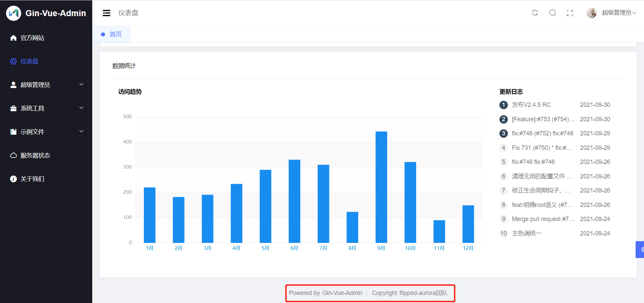This screenshot has height=303, width=644.
Task: Click the 数据统计 section heading
Action: 124,66
